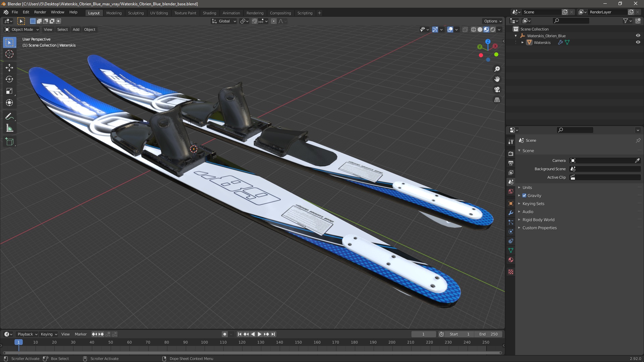The width and height of the screenshot is (644, 362).
Task: Toggle Gravity checkbox in Scene properties
Action: (524, 195)
